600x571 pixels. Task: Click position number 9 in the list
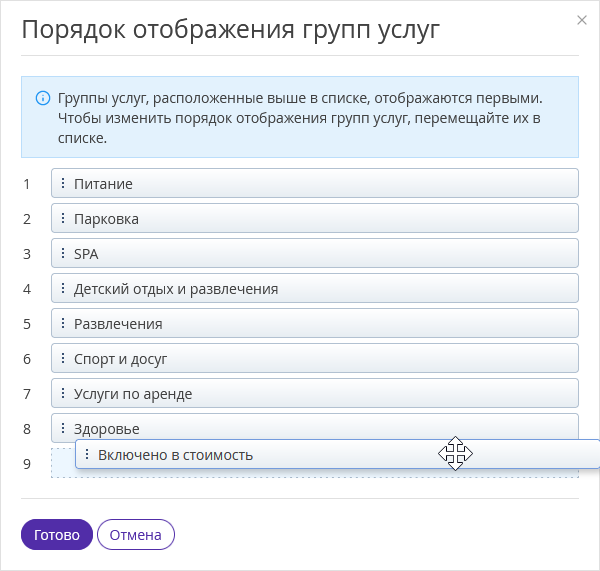27,464
